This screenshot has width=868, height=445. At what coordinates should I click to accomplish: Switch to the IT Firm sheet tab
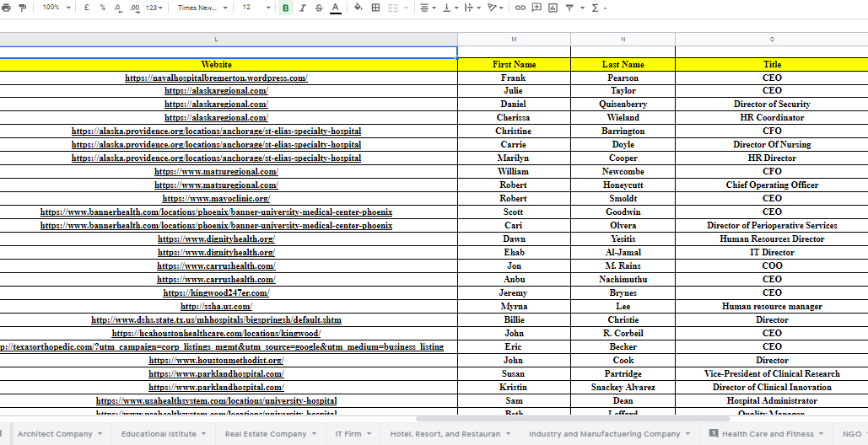point(353,434)
